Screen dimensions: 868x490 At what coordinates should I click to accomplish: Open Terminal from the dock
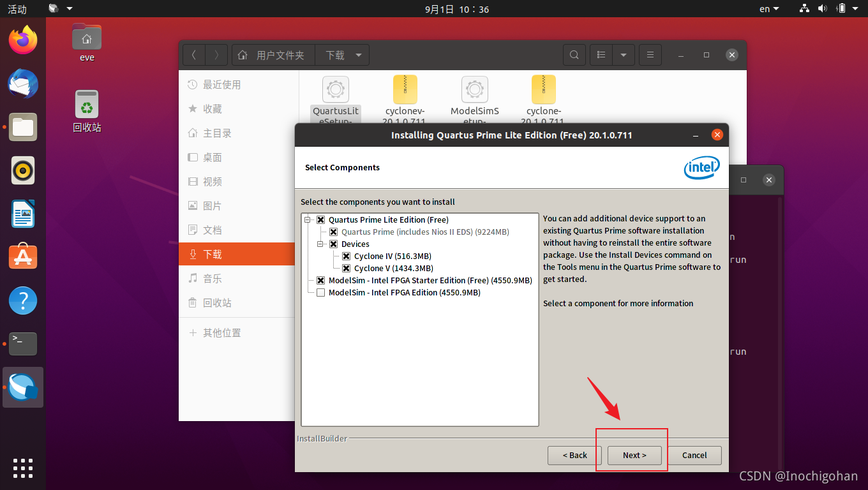tap(23, 344)
